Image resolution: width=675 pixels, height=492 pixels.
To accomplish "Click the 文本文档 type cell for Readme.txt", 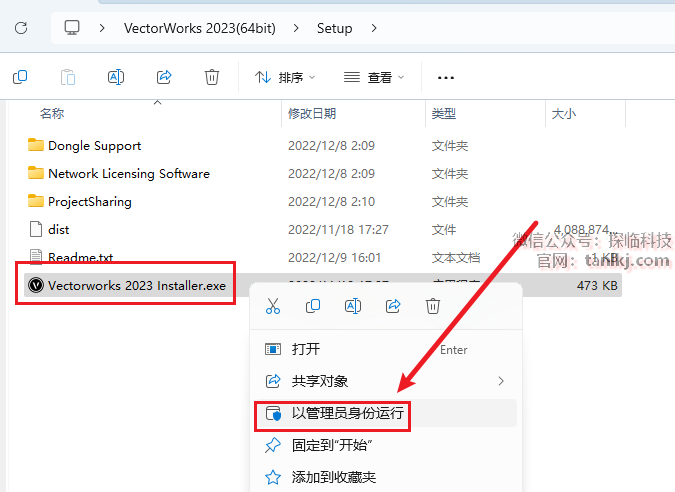I will click(456, 257).
